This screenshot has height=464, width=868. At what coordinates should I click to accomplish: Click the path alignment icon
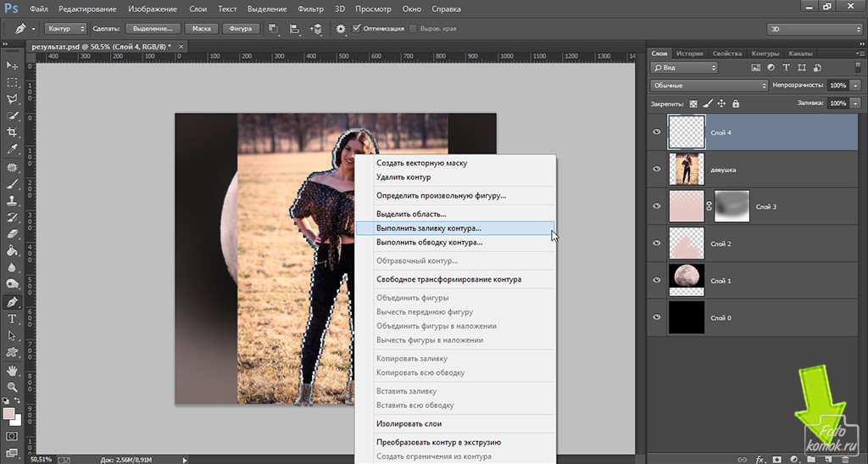(294, 28)
